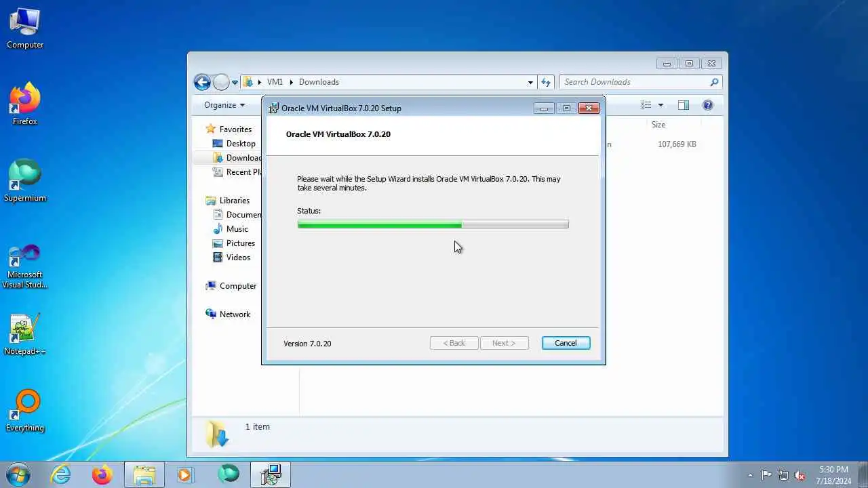
Task: Toggle the Explorer preview pane
Action: [x=684, y=105]
